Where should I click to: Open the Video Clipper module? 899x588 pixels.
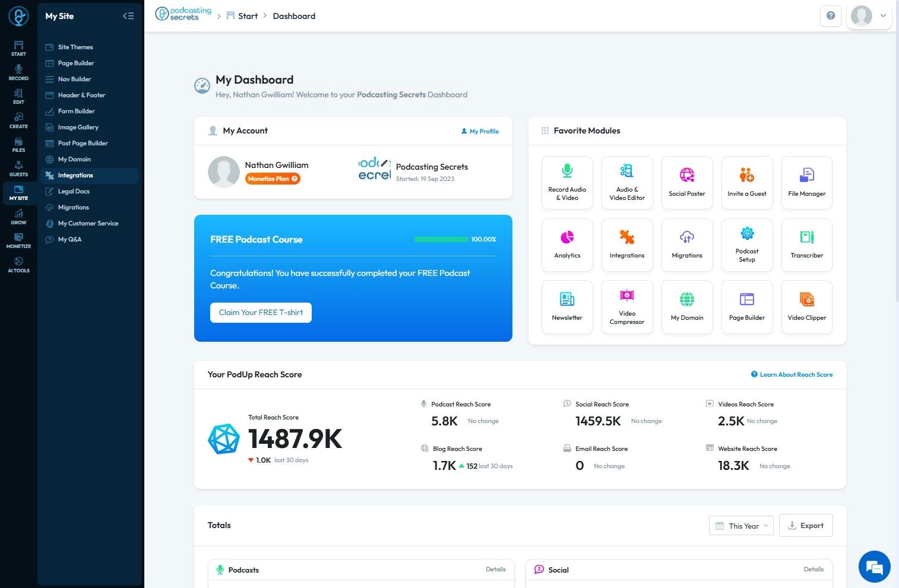tap(807, 307)
